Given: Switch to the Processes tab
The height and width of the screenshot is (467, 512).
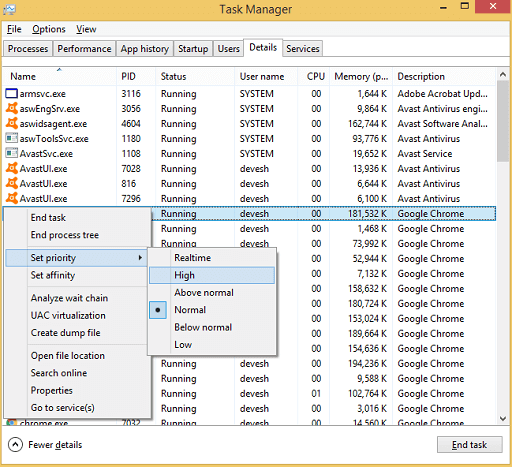Looking at the screenshot, I should [28, 49].
